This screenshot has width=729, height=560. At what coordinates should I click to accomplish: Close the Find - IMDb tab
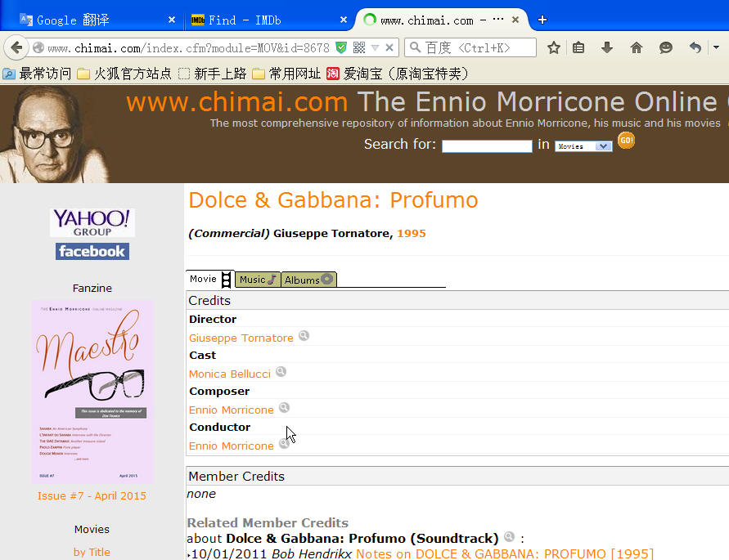click(x=344, y=20)
